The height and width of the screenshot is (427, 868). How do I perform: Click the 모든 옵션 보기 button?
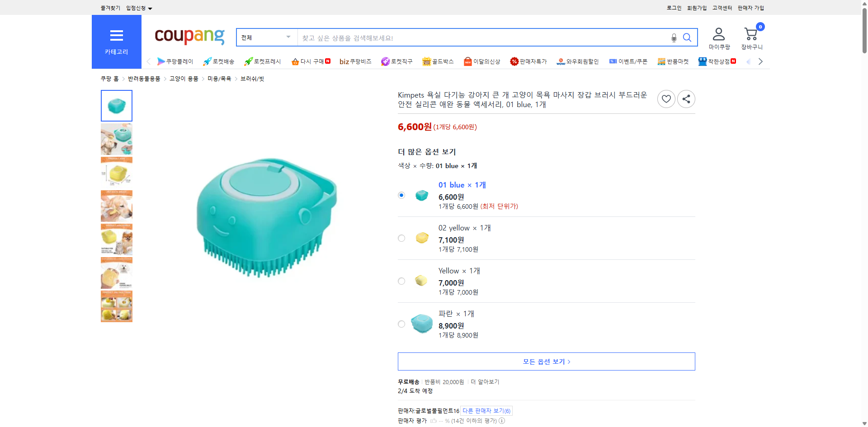(546, 361)
